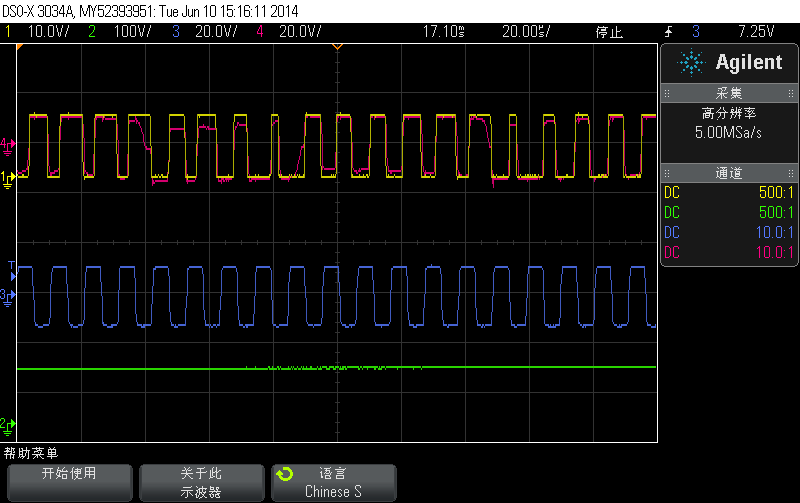Open the 通道 panel header
800x503 pixels.
pos(729,173)
